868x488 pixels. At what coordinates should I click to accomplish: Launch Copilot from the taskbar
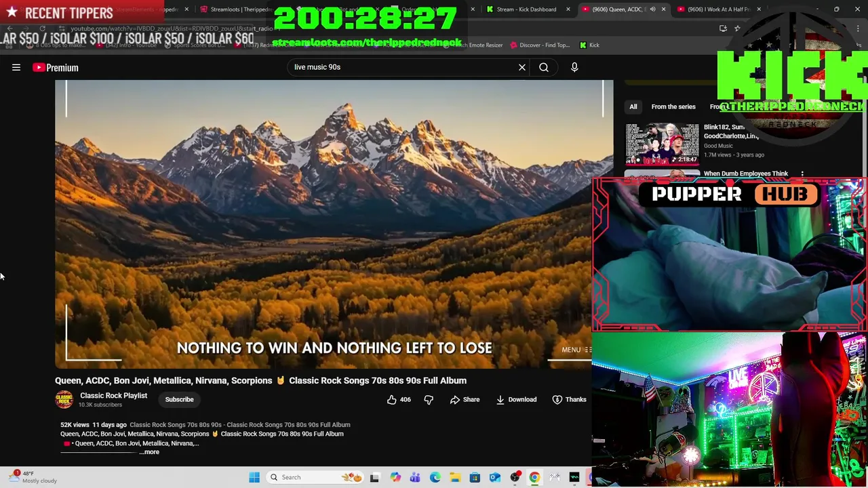[x=395, y=477]
